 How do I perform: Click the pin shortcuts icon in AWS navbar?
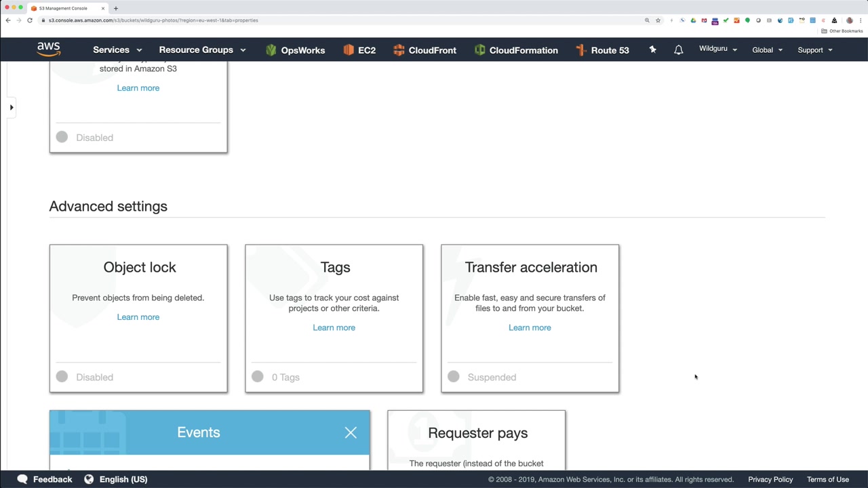652,49
